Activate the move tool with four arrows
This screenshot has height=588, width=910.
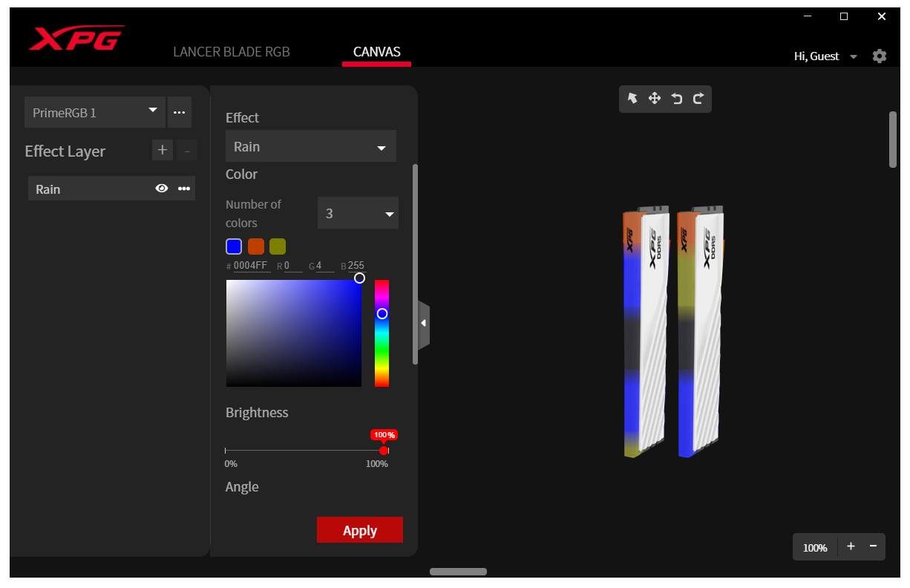click(x=655, y=99)
